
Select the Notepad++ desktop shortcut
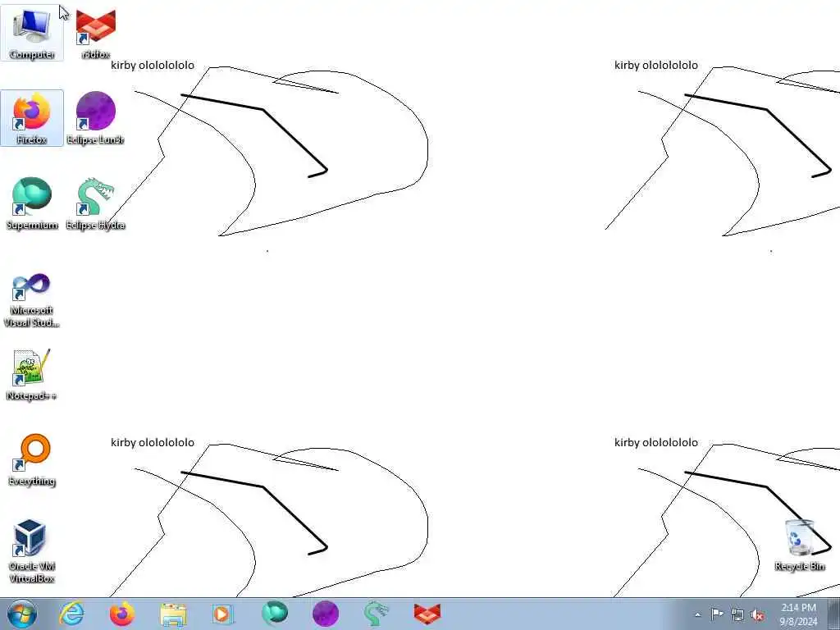32,375
